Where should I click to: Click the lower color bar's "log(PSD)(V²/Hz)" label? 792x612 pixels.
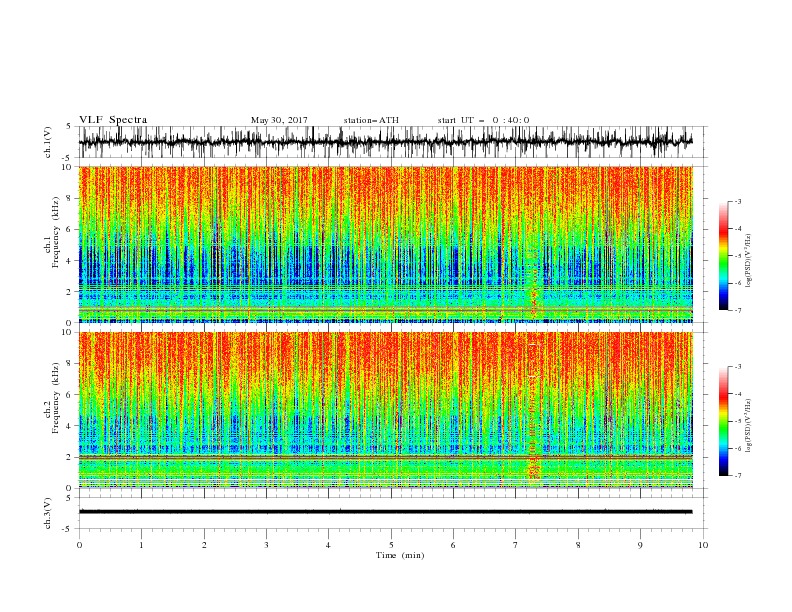tap(749, 425)
